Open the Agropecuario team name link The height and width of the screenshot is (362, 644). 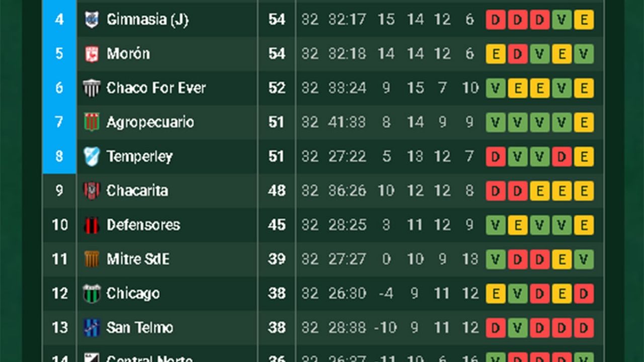(150, 122)
